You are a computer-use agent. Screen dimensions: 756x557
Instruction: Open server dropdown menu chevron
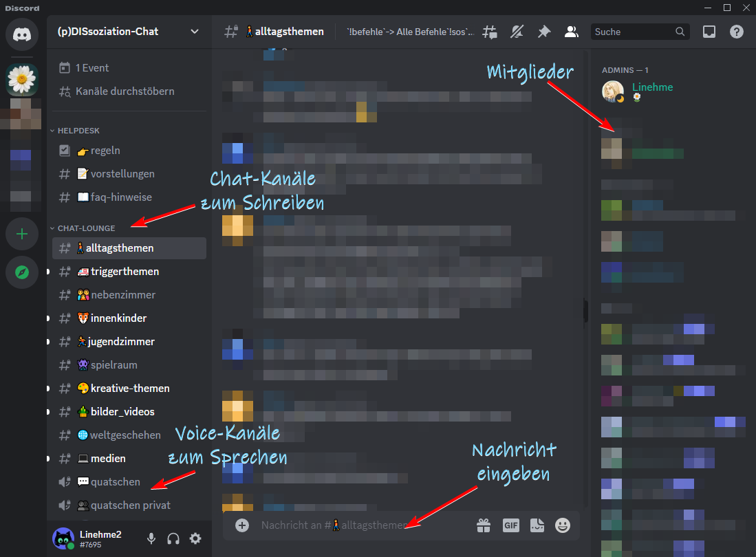point(194,32)
